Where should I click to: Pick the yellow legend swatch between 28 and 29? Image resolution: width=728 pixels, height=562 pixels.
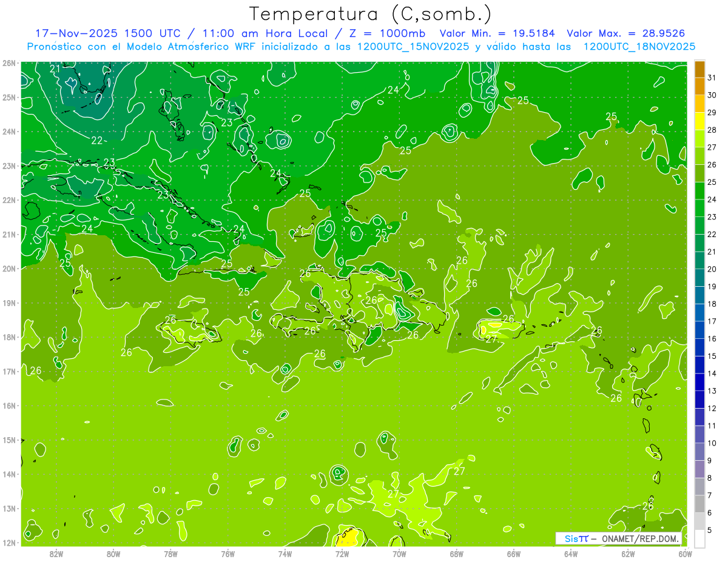(699, 121)
